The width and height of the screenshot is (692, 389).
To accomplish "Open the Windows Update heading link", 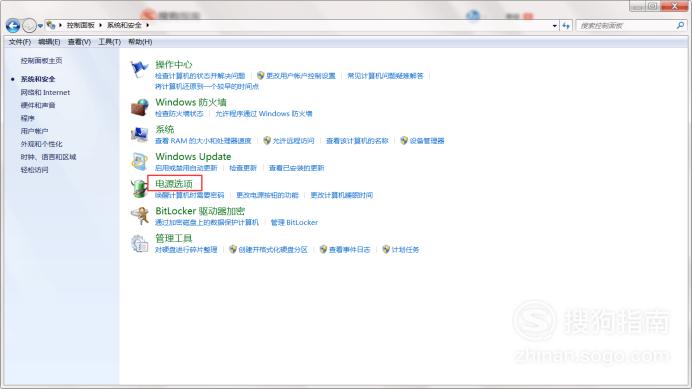I will click(193, 157).
